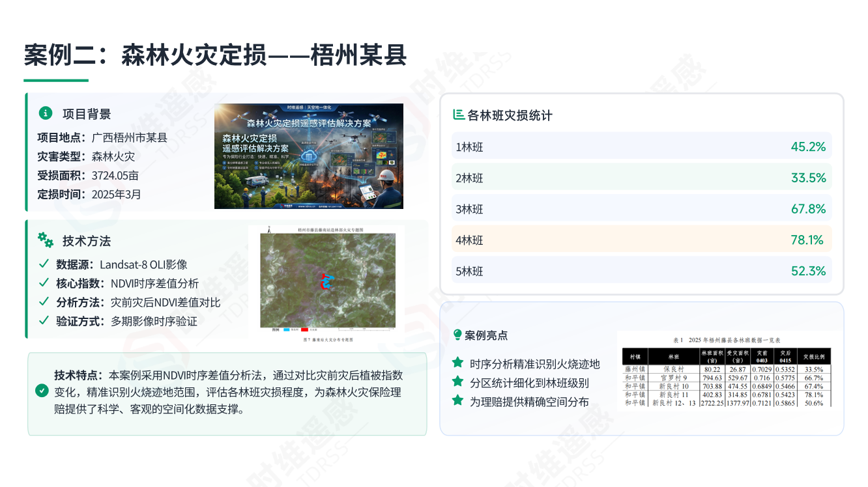Screen dimensions: 868x487
Task: Click the 受损面积：3724.05亩 line
Action: [x=88, y=175]
